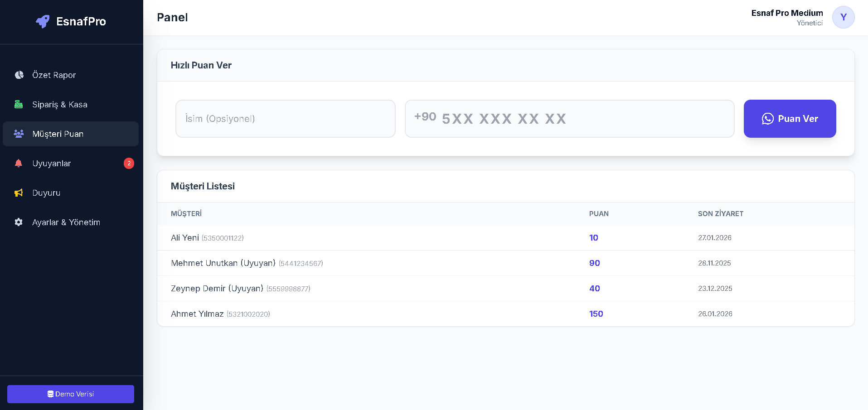Screen dimensions: 868x410
Task: Focus the İsim (Opsiyonel) input field
Action: 286,119
